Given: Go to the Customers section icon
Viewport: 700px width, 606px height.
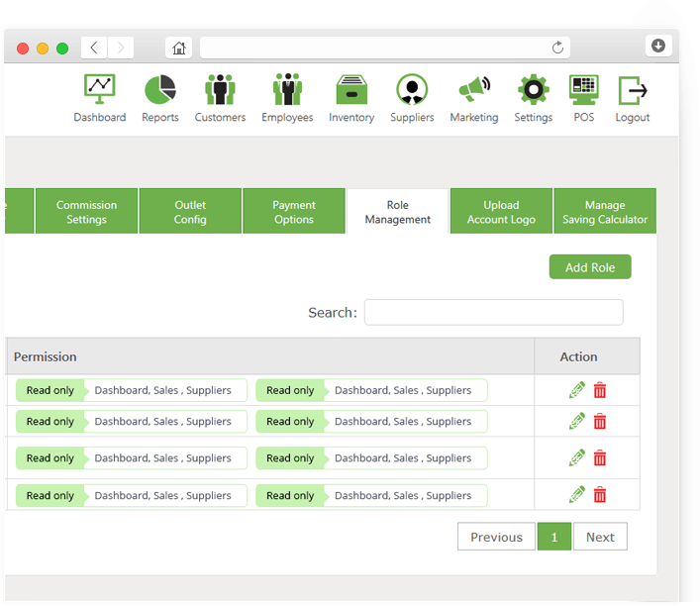Looking at the screenshot, I should 220,89.
